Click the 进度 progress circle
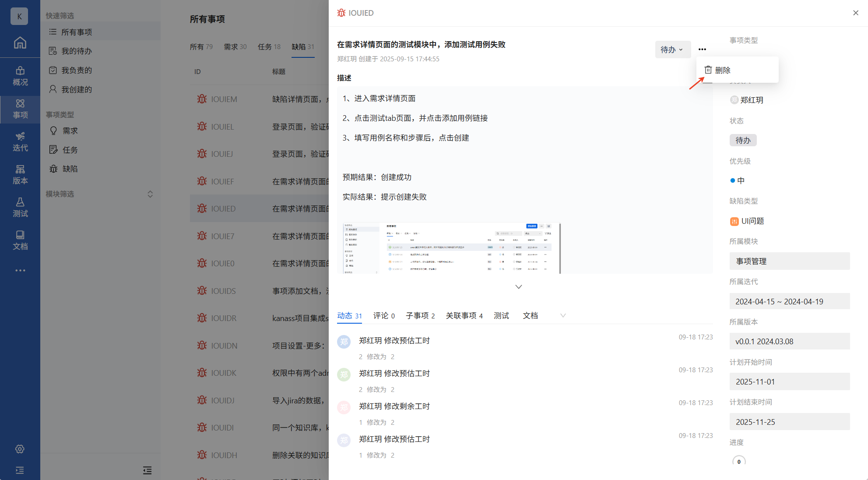The height and width of the screenshot is (480, 868). click(x=739, y=461)
